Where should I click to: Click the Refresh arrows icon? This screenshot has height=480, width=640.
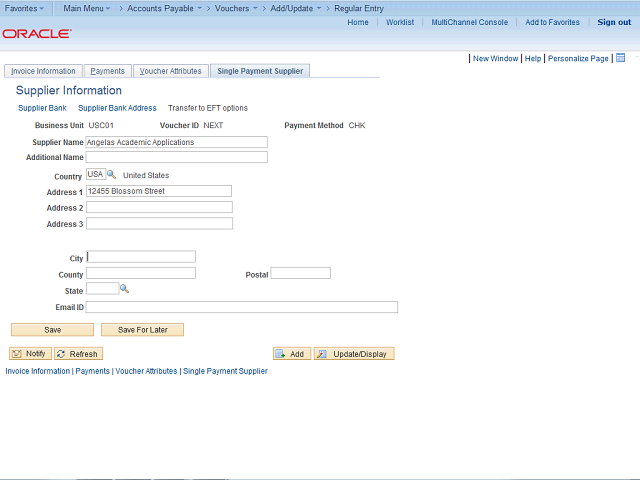[61, 354]
